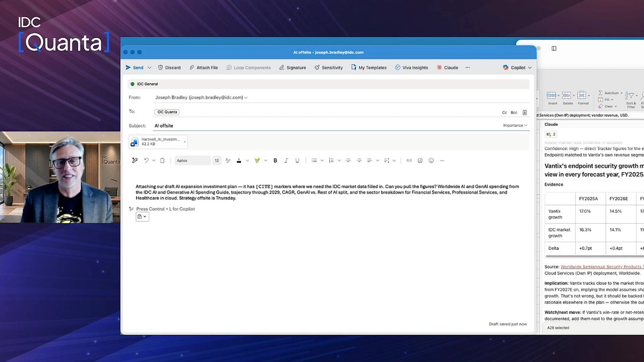The image size is (644, 362).
Task: Click the text alignment icon
Action: click(370, 160)
